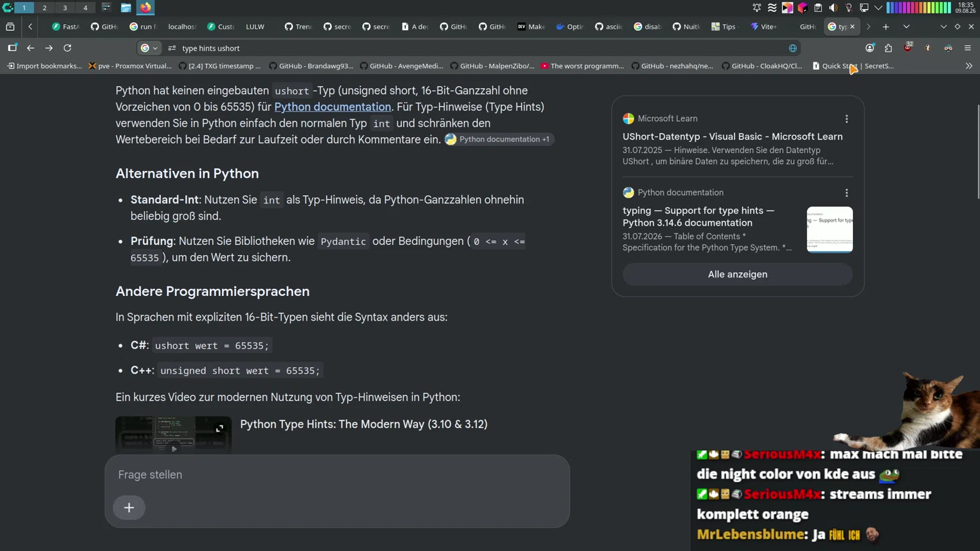Click the plus attachment button below question box
The width and height of the screenshot is (980, 551).
(x=129, y=508)
